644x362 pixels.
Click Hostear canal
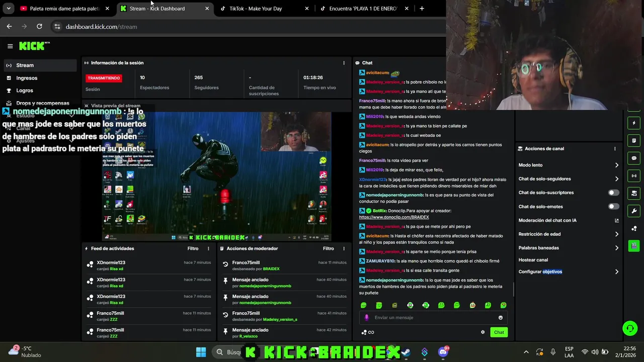point(533,260)
